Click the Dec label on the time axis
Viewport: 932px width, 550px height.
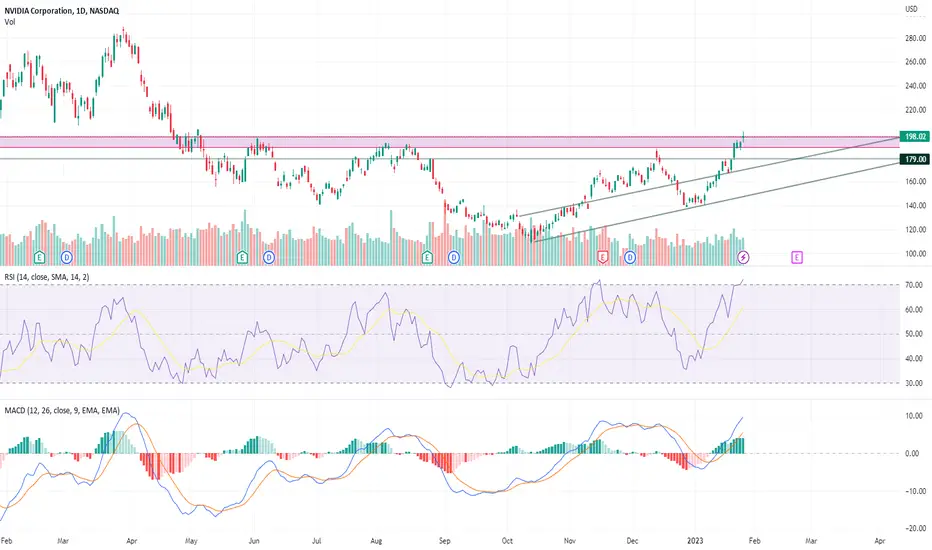[x=632, y=541]
